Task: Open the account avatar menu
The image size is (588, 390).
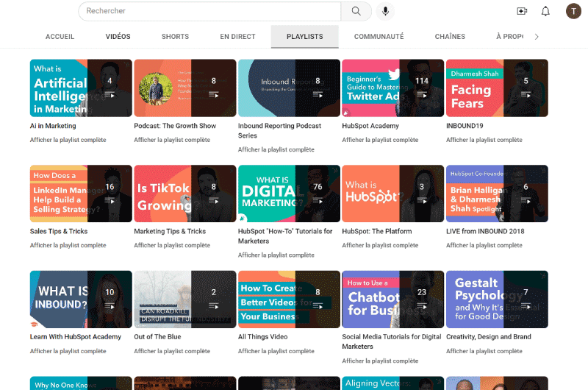Action: 573,11
